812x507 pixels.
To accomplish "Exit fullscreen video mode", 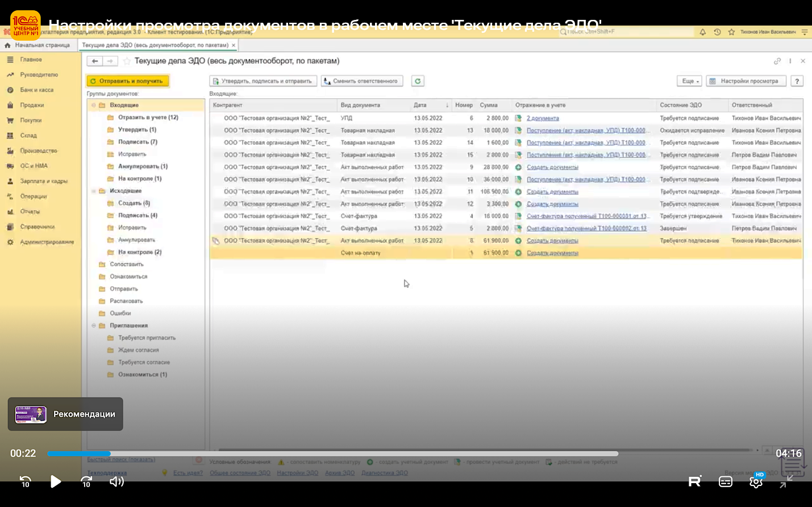I will 786,482.
